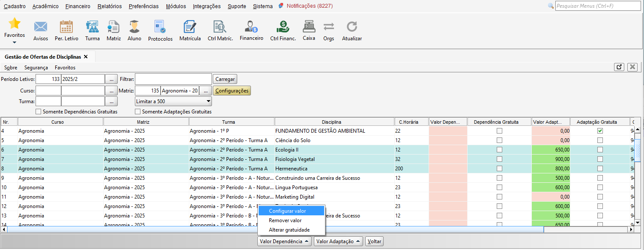
Task: Close the panel with the gray X button
Action: point(632,67)
